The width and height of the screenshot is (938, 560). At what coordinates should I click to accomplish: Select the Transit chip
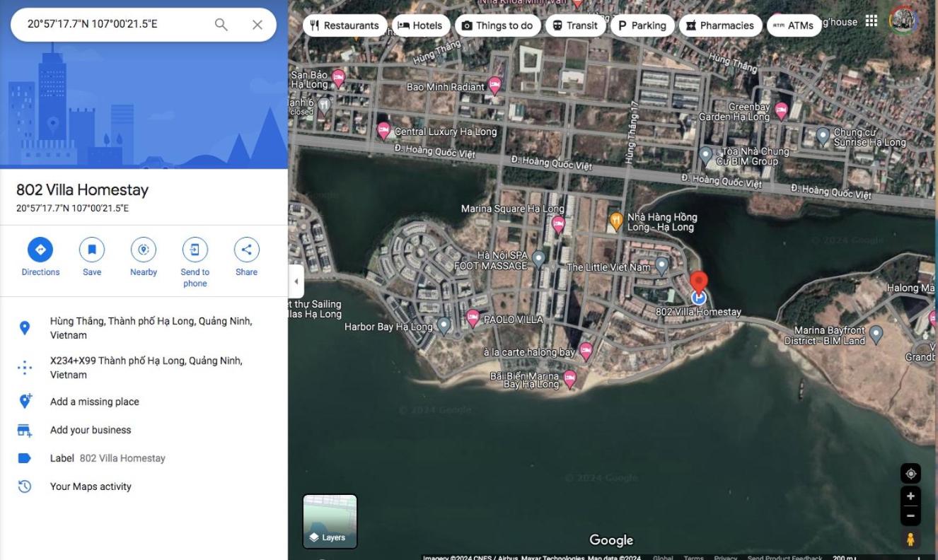coord(575,25)
